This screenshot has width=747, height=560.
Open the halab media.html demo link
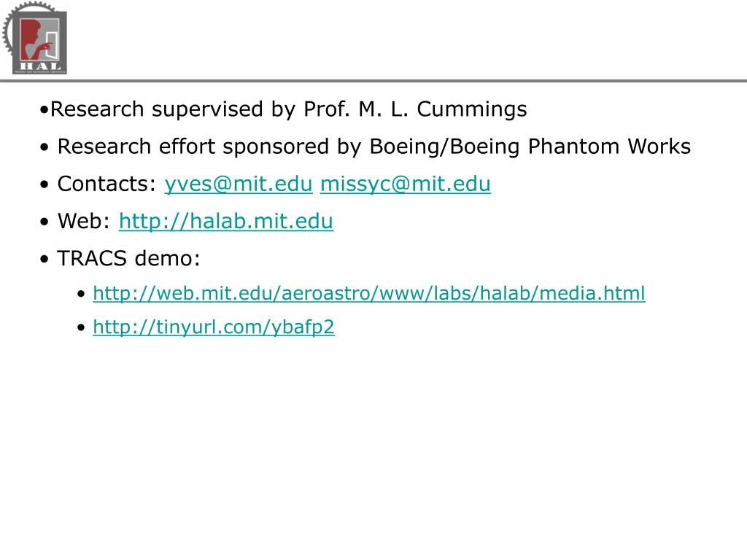pos(369,293)
